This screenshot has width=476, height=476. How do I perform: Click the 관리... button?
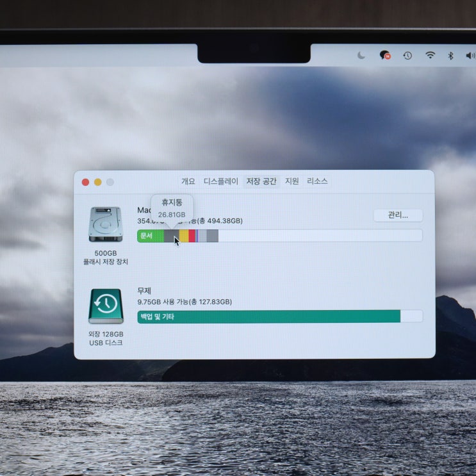pyautogui.click(x=398, y=215)
